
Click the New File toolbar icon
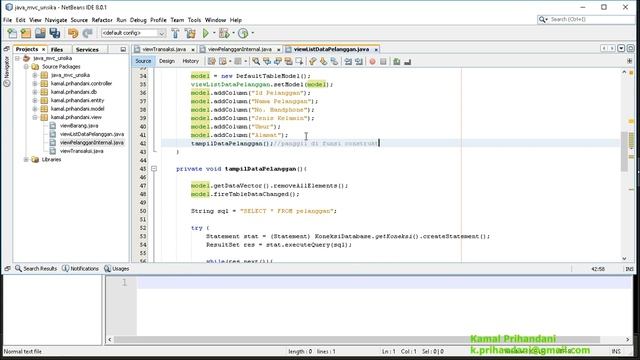(12, 33)
